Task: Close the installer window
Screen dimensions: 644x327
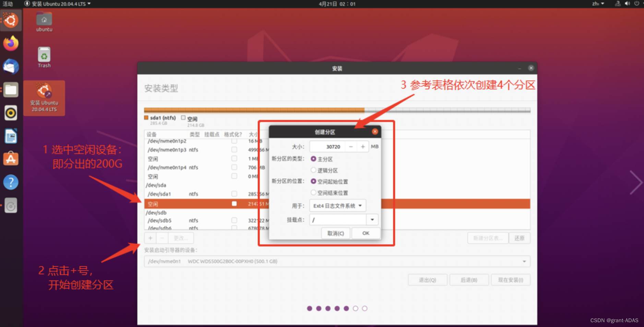Action: pos(531,68)
